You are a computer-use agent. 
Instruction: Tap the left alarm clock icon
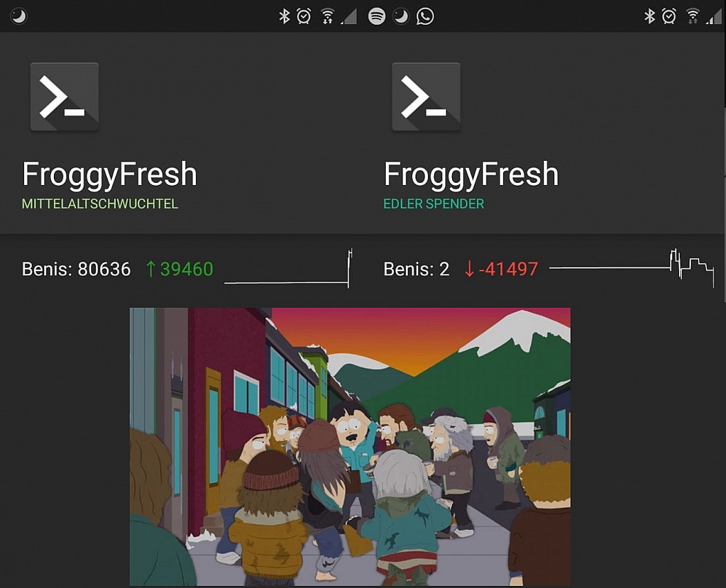click(x=304, y=17)
